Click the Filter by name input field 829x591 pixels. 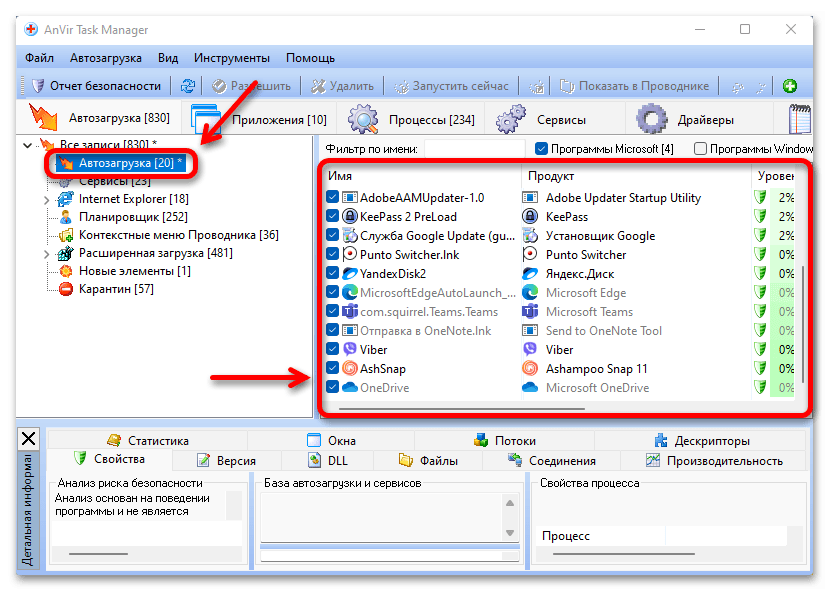(475, 149)
